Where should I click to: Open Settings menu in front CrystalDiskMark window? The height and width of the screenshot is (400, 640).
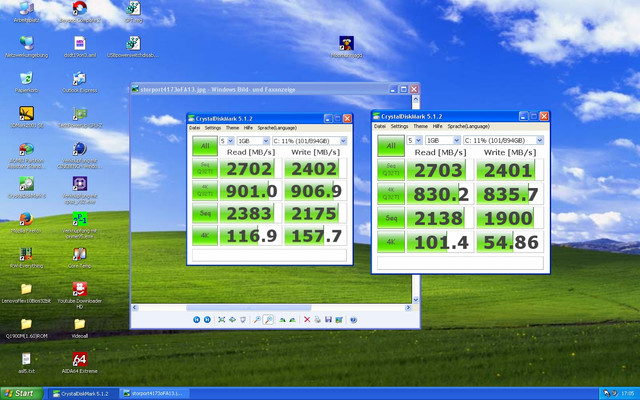399,126
